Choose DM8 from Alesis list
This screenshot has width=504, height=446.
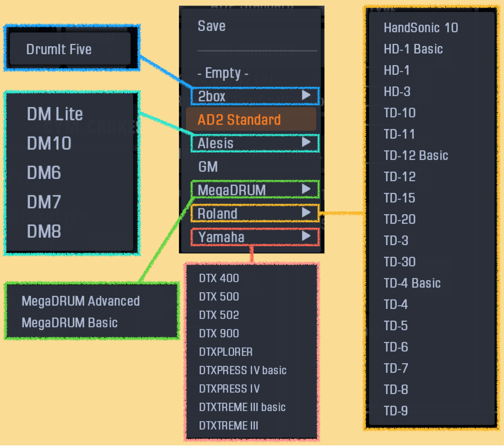coord(44,231)
